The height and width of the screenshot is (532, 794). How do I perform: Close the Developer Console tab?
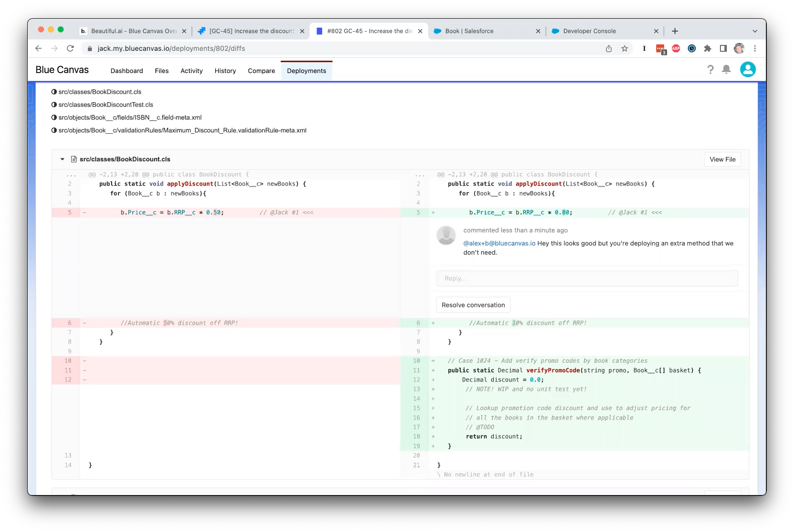[656, 31]
